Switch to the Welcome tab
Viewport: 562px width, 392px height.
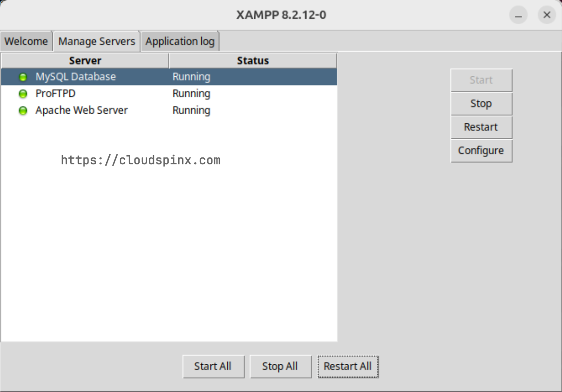click(x=26, y=41)
